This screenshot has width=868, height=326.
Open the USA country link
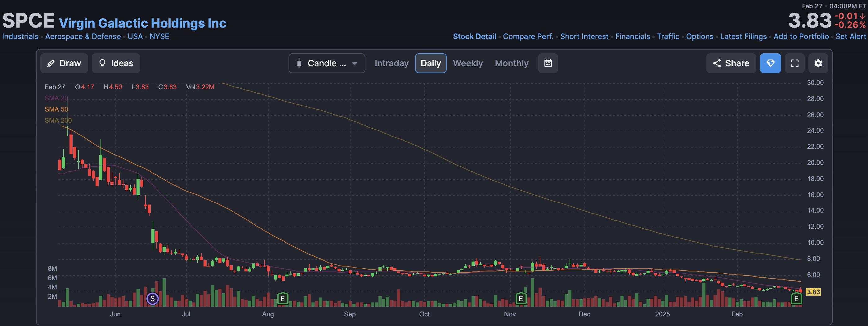[135, 36]
